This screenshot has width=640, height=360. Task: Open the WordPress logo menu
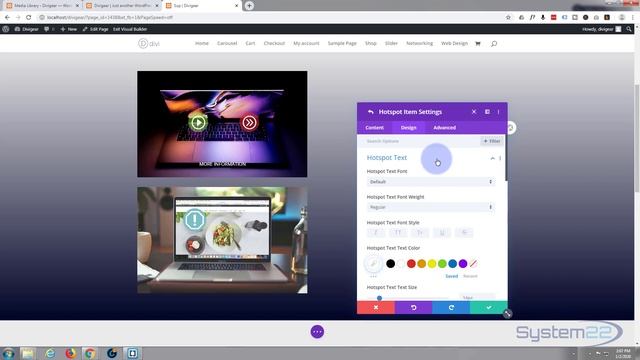(x=6, y=29)
